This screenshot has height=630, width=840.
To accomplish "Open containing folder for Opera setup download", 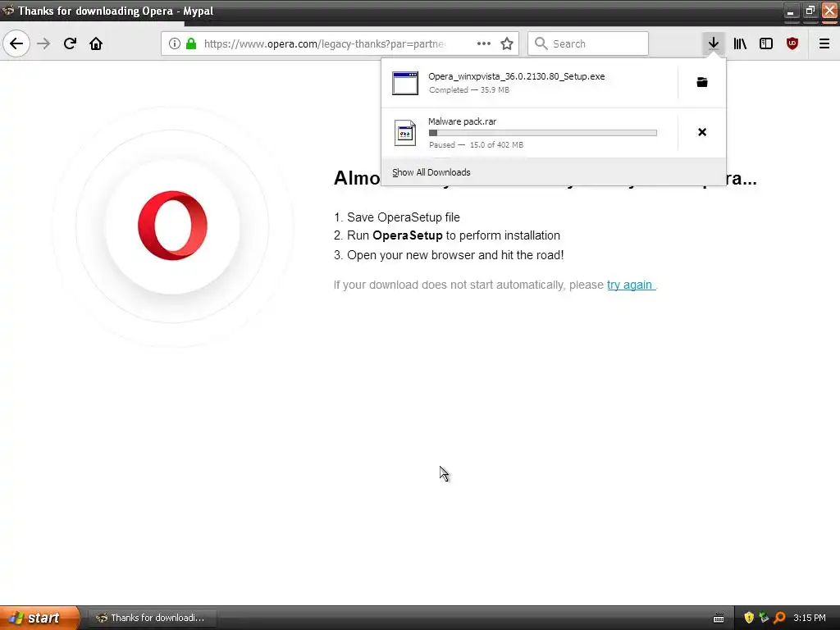I will point(702,82).
